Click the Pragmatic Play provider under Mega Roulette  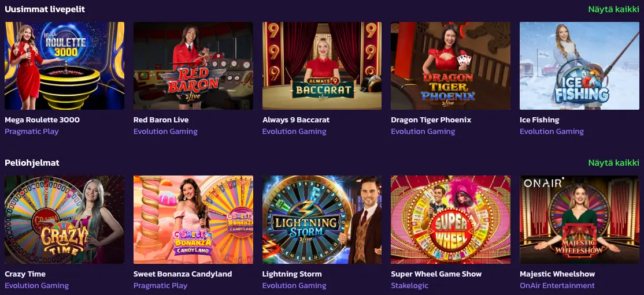pos(32,132)
